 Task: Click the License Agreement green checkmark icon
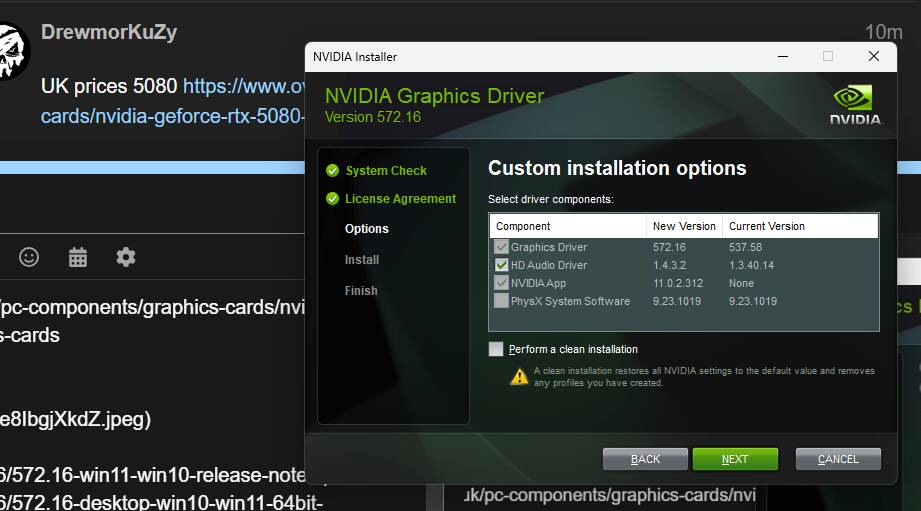point(332,199)
